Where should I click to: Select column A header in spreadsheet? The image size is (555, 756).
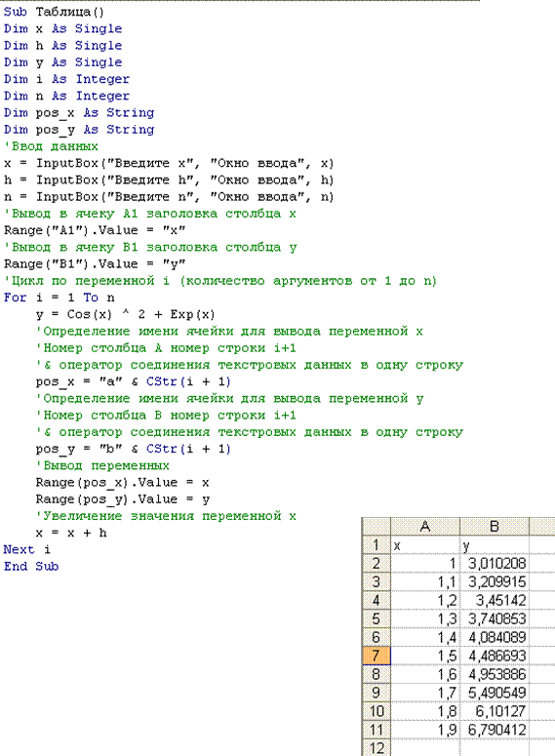(425, 527)
